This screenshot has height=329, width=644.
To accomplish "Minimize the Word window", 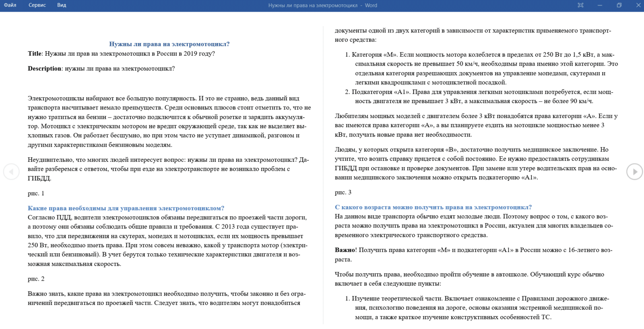I will coord(600,5).
